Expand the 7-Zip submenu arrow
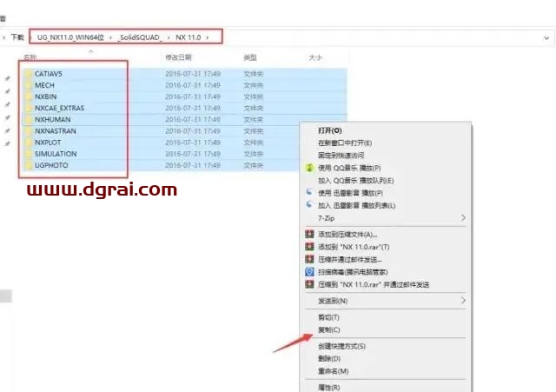The height and width of the screenshot is (392, 556). tap(463, 218)
